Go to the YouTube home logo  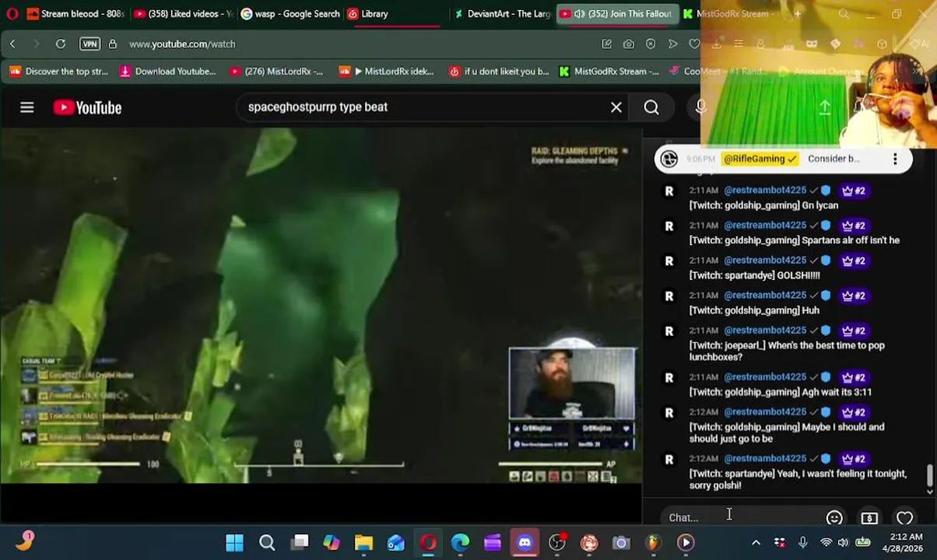click(87, 107)
